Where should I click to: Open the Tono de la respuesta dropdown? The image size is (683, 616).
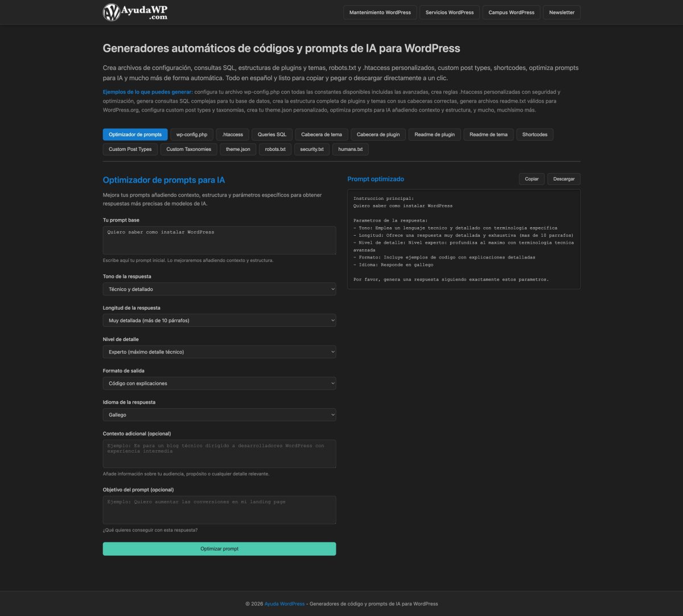coord(219,289)
